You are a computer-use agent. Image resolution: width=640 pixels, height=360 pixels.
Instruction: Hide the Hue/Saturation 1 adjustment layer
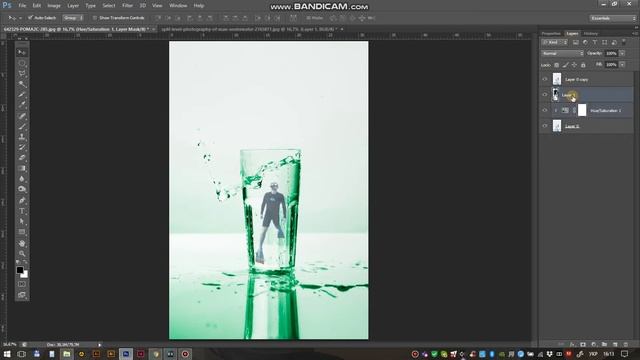[x=544, y=110]
